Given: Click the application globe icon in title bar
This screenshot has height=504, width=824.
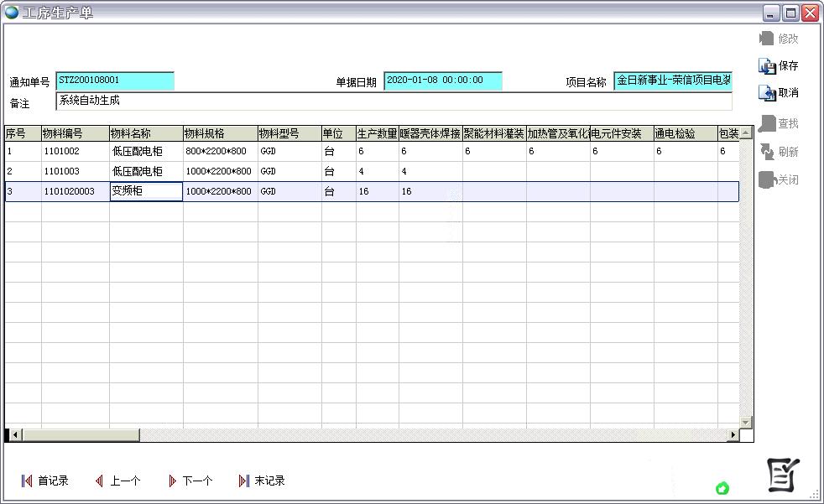Looking at the screenshot, I should 12,13.
